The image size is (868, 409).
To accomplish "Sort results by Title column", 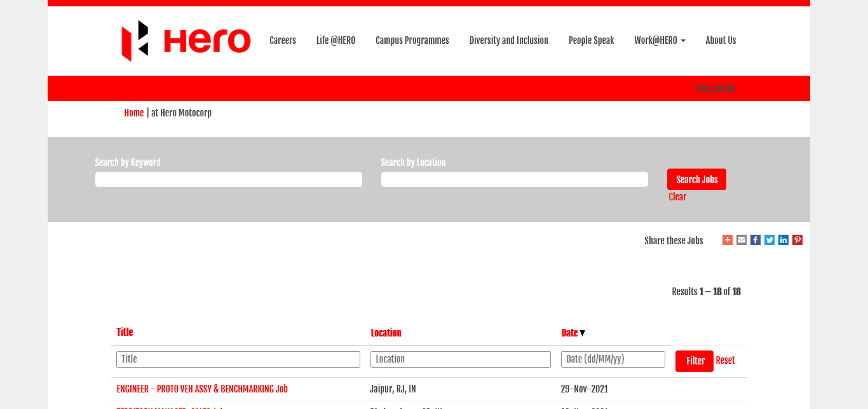I will (125, 332).
